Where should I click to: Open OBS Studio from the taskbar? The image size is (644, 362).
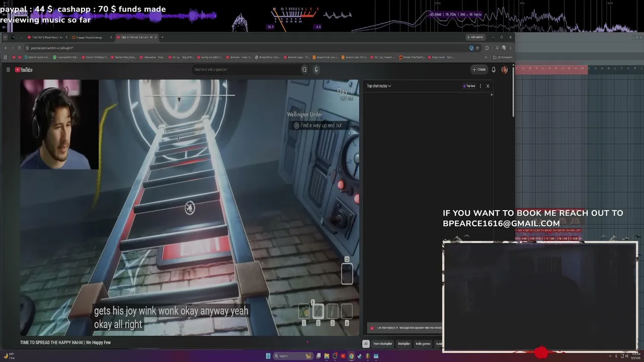point(335,356)
